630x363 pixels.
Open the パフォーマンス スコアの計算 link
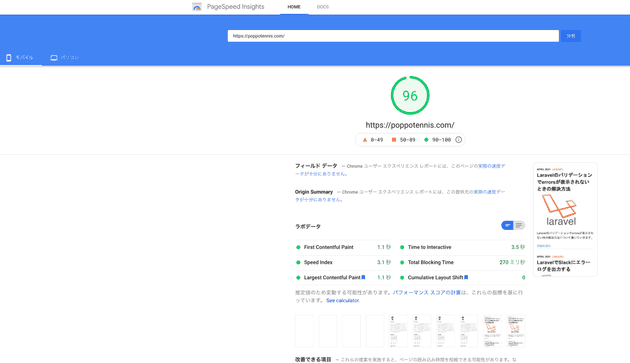427,293
